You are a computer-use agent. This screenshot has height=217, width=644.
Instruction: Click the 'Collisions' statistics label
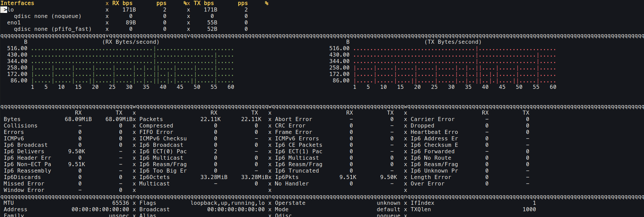(21, 126)
